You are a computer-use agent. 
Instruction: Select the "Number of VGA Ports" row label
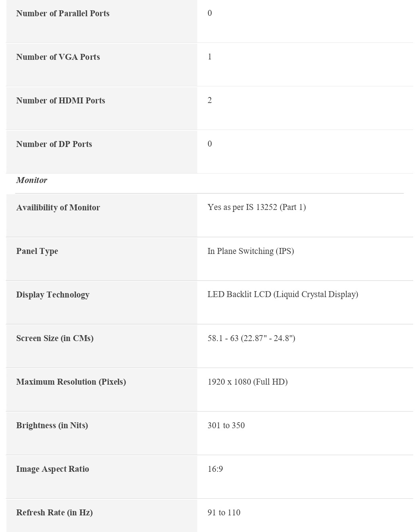58,57
